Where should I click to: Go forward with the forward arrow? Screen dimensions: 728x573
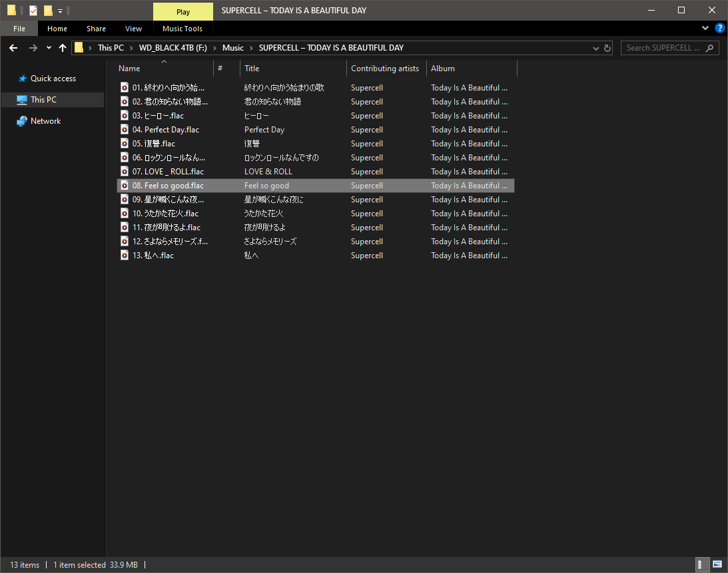[x=33, y=48]
